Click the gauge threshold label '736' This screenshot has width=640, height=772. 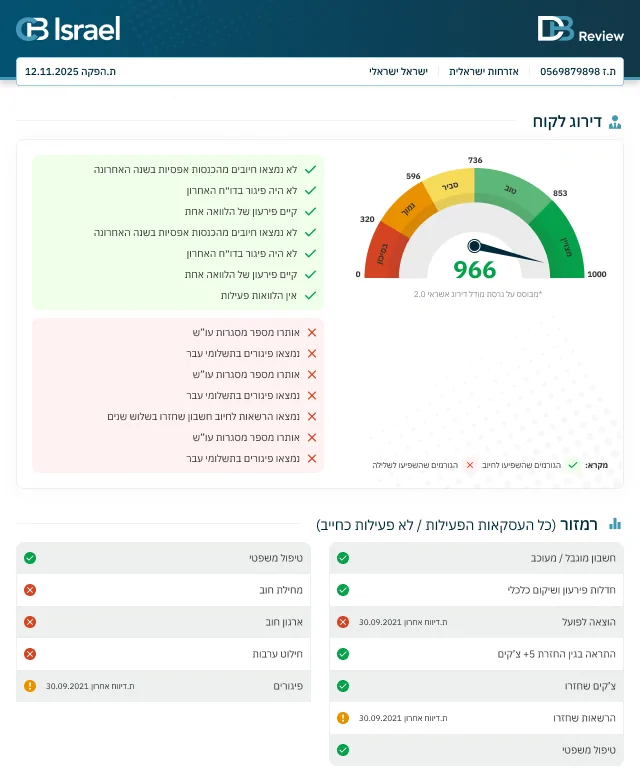475,160
